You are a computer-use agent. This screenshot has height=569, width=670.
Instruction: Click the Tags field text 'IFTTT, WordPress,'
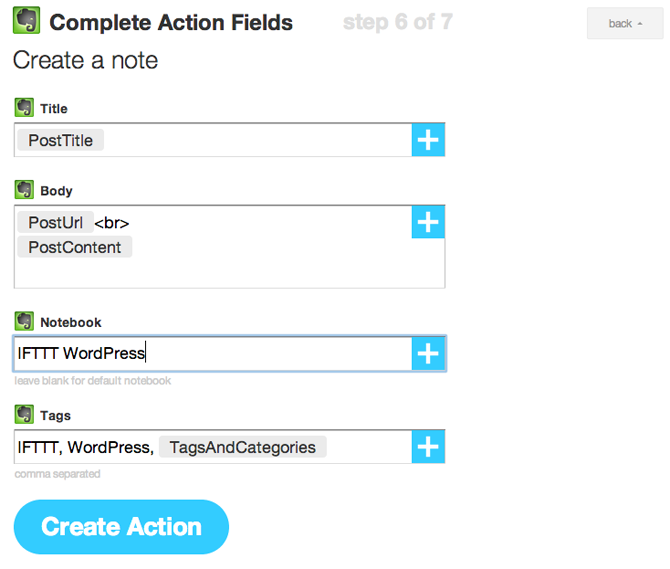pyautogui.click(x=85, y=447)
